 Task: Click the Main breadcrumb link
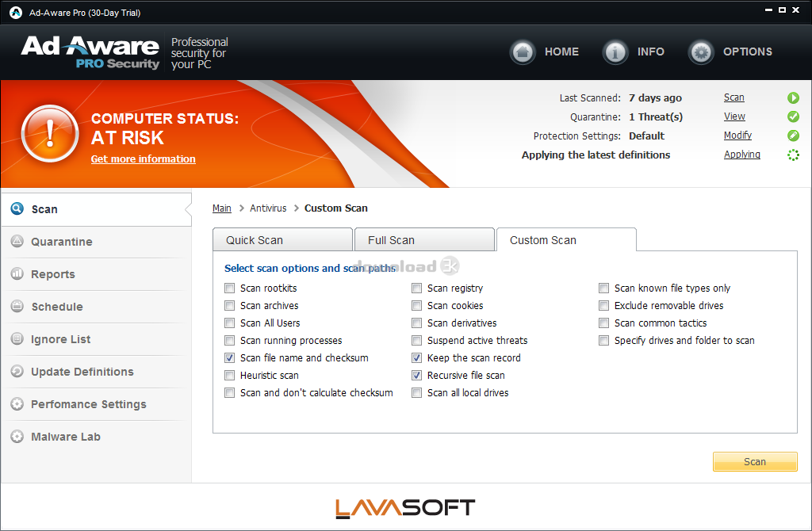tap(222, 208)
